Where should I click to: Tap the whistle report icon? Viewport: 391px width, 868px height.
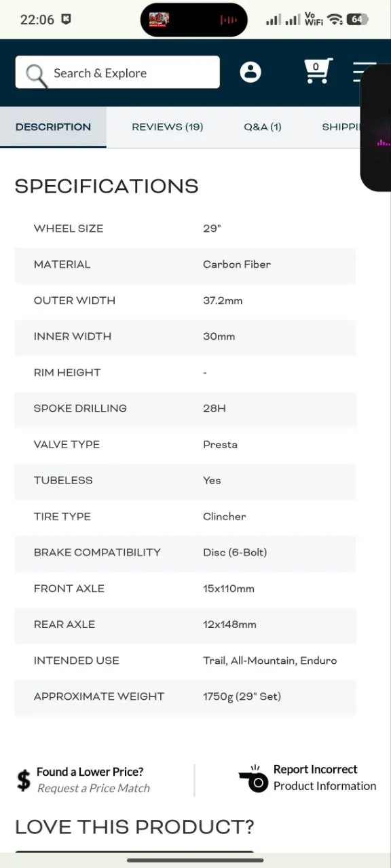pos(254,778)
